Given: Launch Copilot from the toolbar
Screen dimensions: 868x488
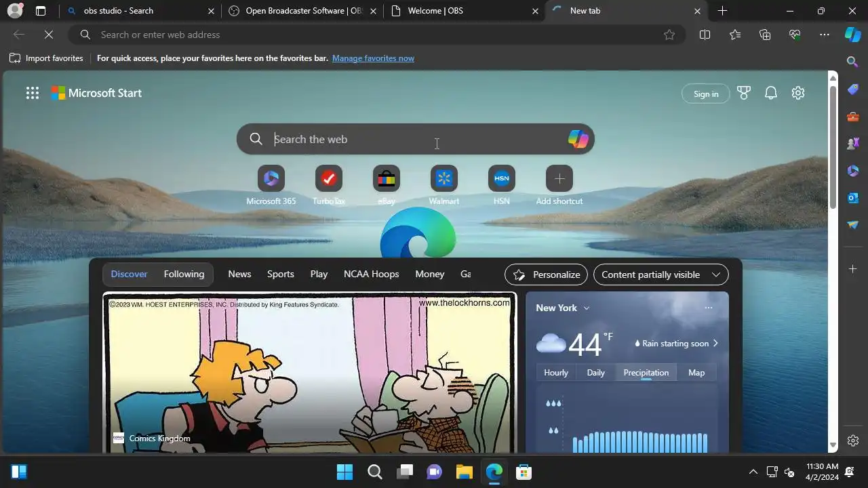Looking at the screenshot, I should [x=852, y=35].
